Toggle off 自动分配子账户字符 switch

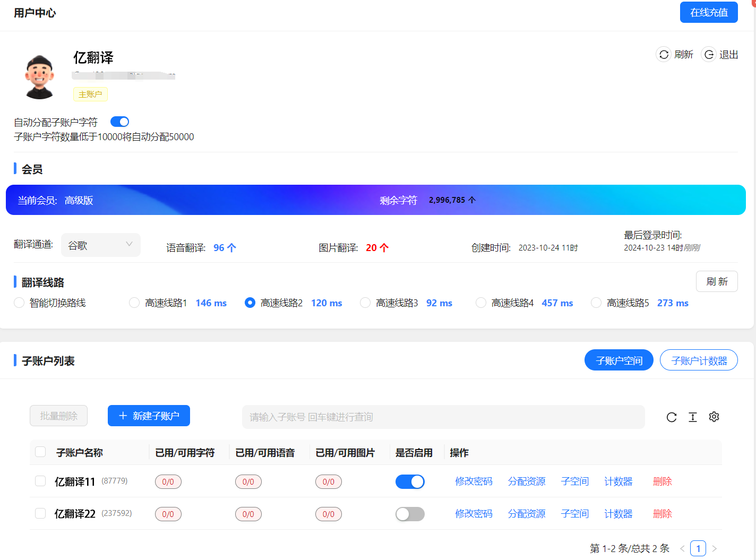tap(119, 122)
